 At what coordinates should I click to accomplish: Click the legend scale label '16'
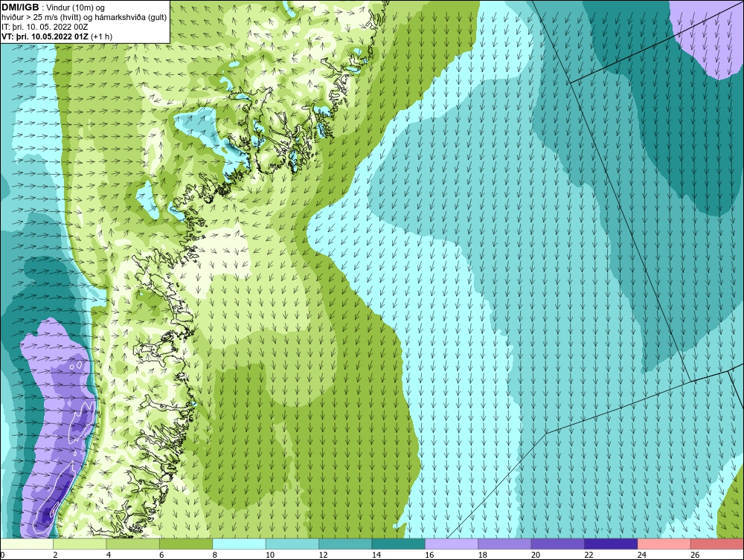429,555
